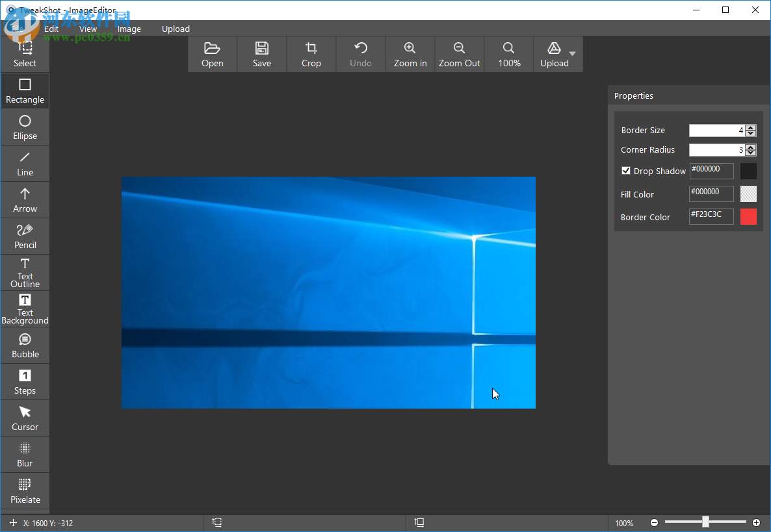The width and height of the screenshot is (771, 532).
Task: Select the Pixelate tool
Action: coord(25,490)
